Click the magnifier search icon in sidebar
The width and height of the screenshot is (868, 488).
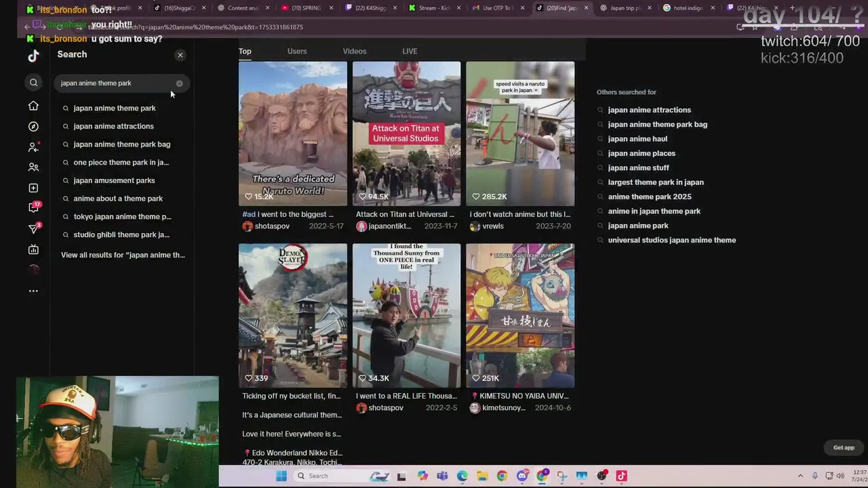(33, 83)
